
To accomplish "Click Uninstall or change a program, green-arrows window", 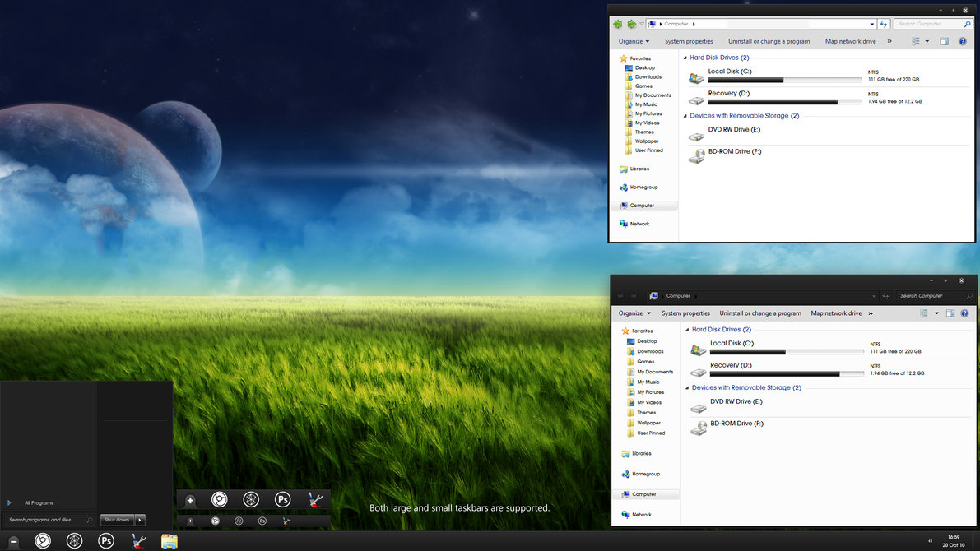I will [x=769, y=41].
